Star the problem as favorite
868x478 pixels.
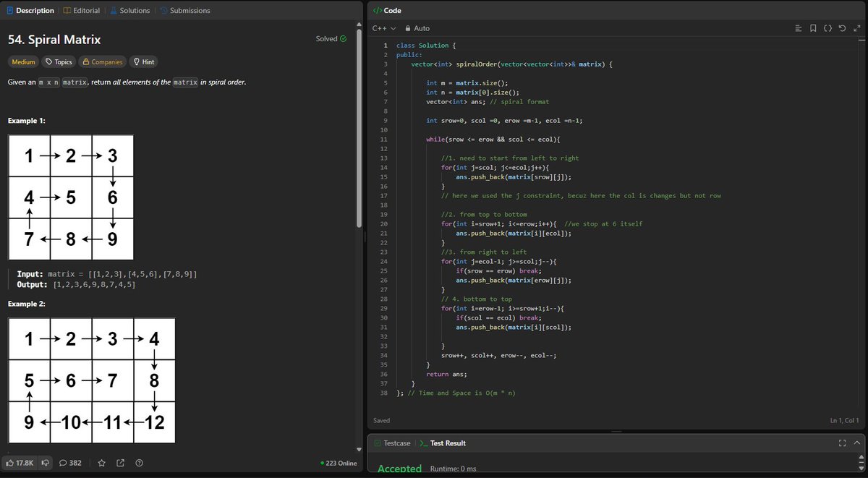coord(102,463)
